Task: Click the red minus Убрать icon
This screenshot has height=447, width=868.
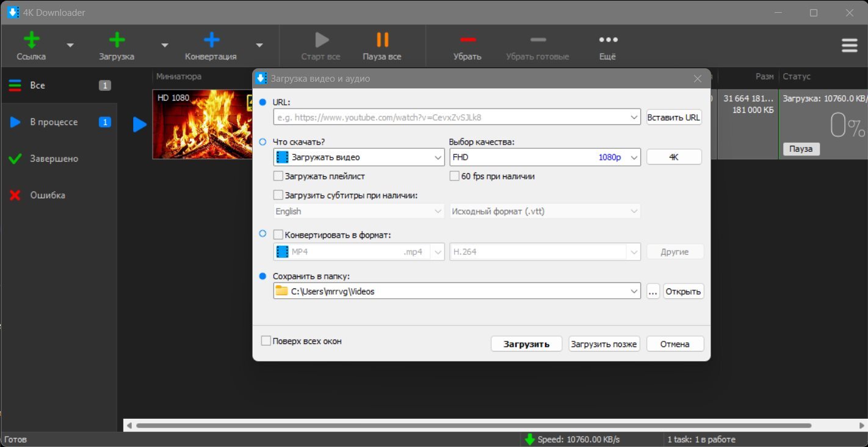Action: [468, 40]
